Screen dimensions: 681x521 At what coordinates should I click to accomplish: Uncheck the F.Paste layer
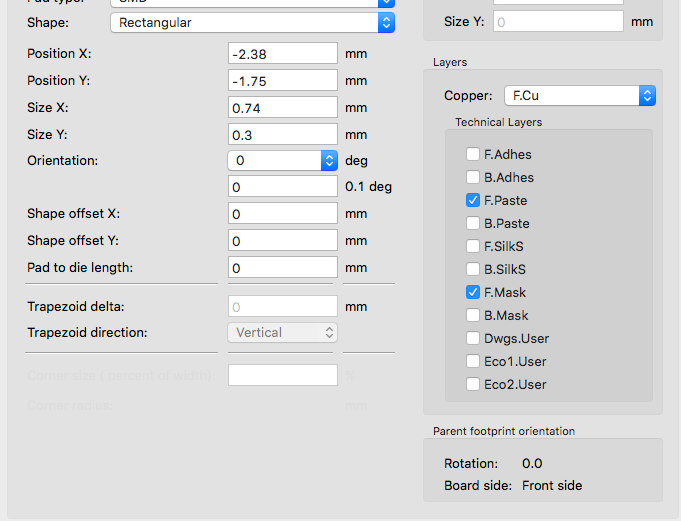click(473, 200)
